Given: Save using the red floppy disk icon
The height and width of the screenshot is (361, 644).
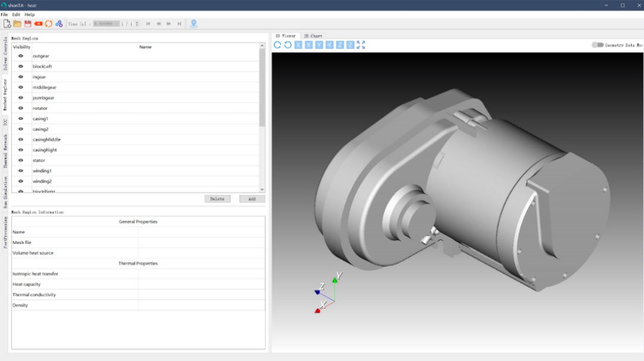Looking at the screenshot, I should pyautogui.click(x=27, y=24).
